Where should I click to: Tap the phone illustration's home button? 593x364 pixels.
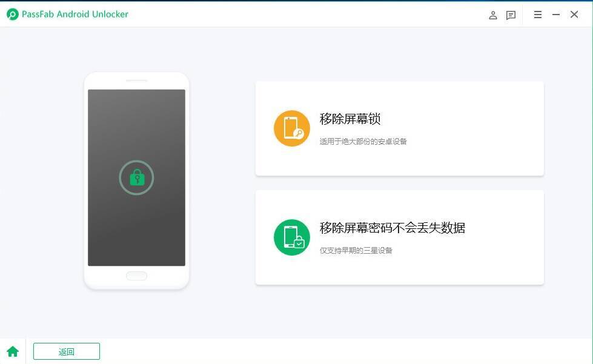click(136, 276)
